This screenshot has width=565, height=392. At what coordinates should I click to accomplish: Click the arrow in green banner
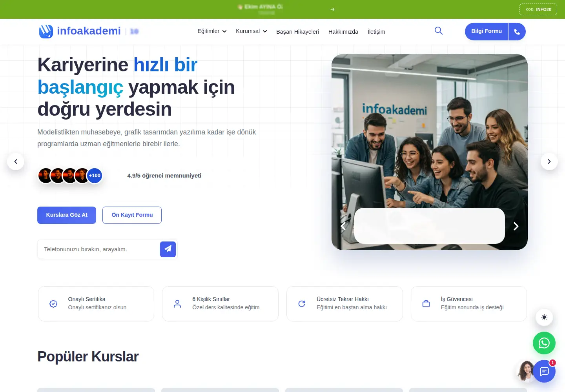332,9
